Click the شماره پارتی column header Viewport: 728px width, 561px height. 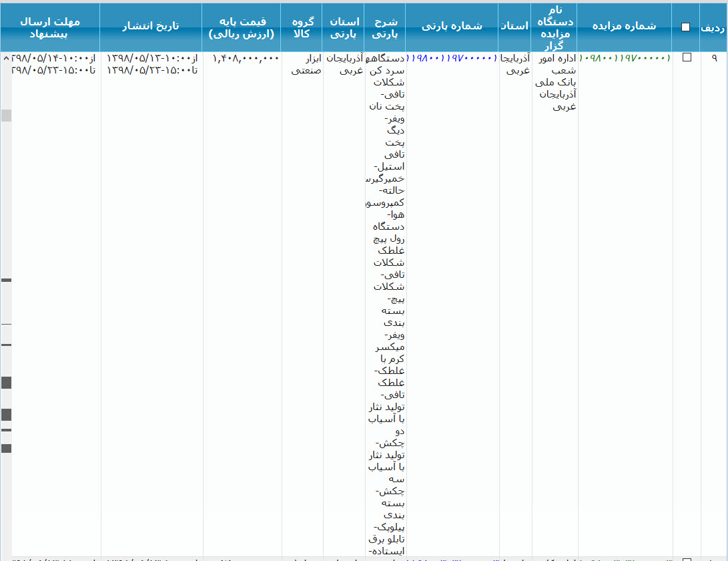(x=452, y=26)
